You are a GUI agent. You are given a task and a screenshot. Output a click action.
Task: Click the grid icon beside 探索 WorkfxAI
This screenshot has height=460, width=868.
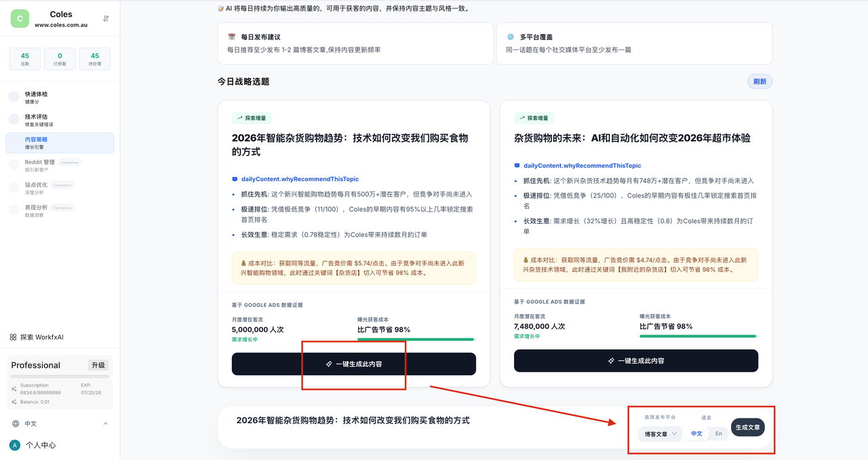tap(13, 337)
